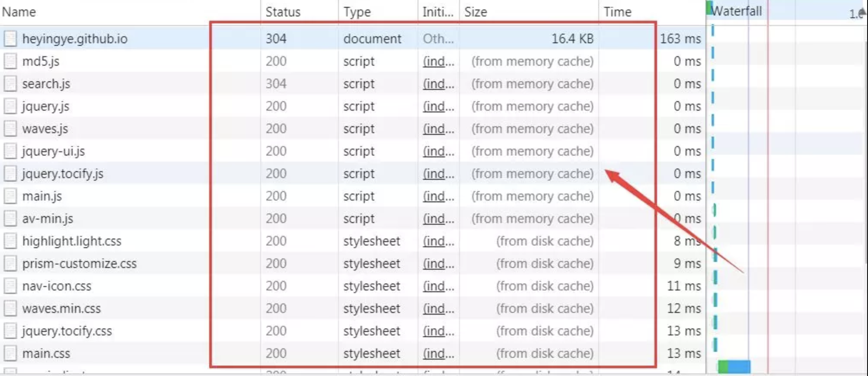The height and width of the screenshot is (376, 868).
Task: Click the file icon beside jquery.tocify.js
Action: [x=10, y=174]
